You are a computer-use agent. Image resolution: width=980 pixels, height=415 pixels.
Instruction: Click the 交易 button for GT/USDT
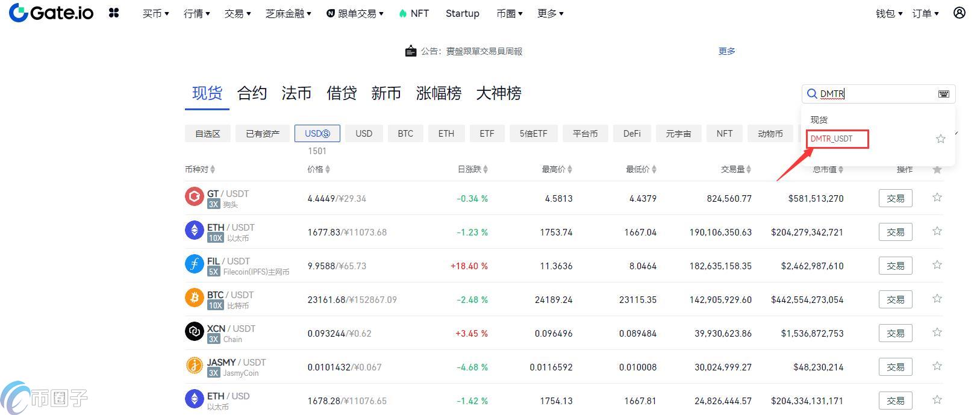896,198
